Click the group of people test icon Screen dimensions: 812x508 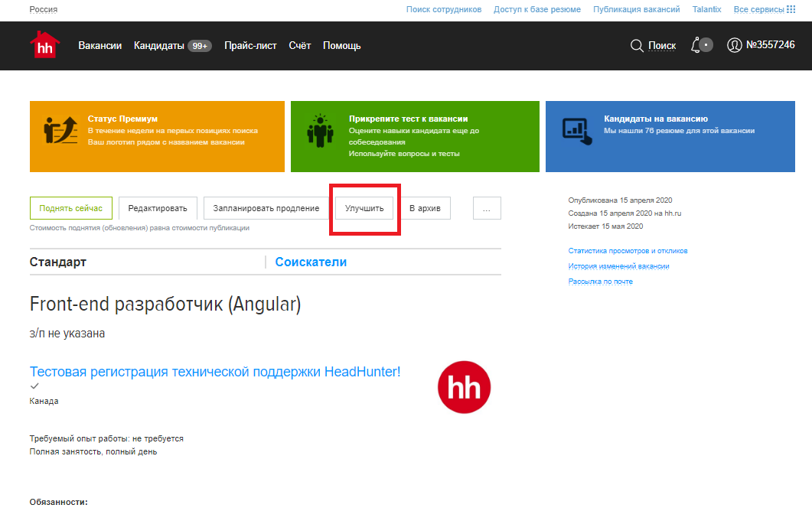pyautogui.click(x=320, y=131)
